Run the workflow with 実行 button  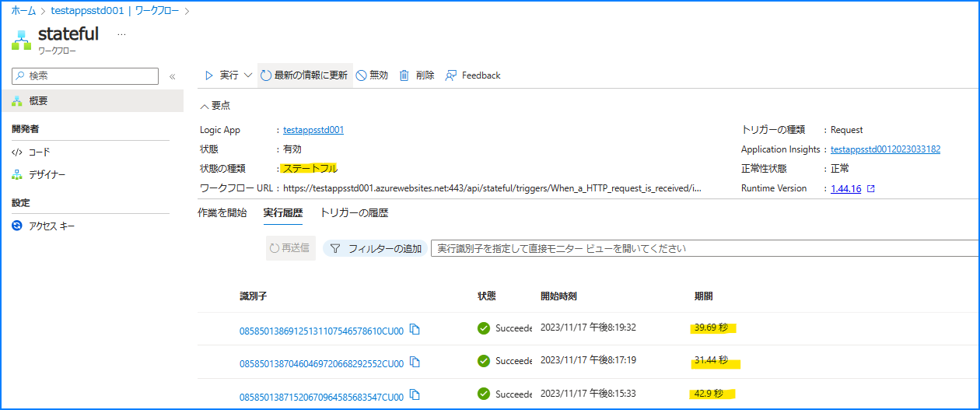coord(222,75)
